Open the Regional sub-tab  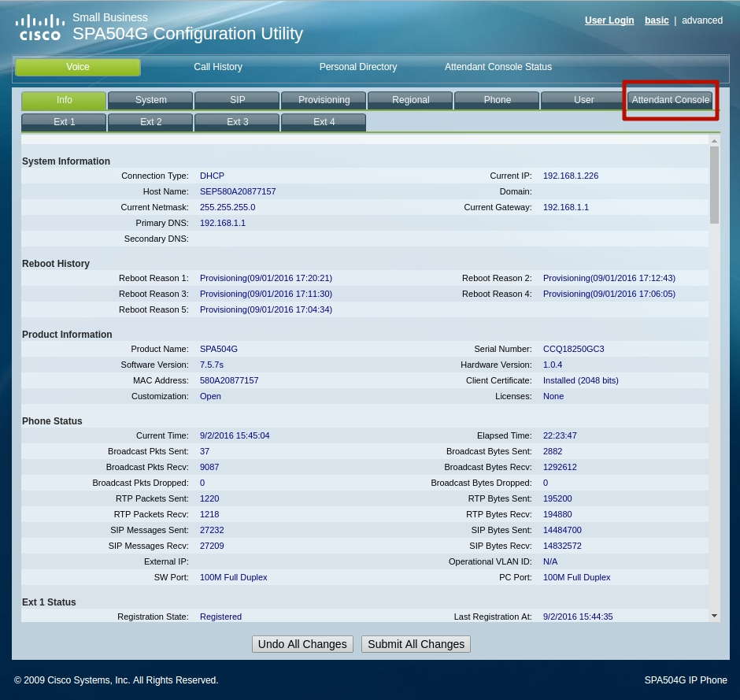coord(410,100)
